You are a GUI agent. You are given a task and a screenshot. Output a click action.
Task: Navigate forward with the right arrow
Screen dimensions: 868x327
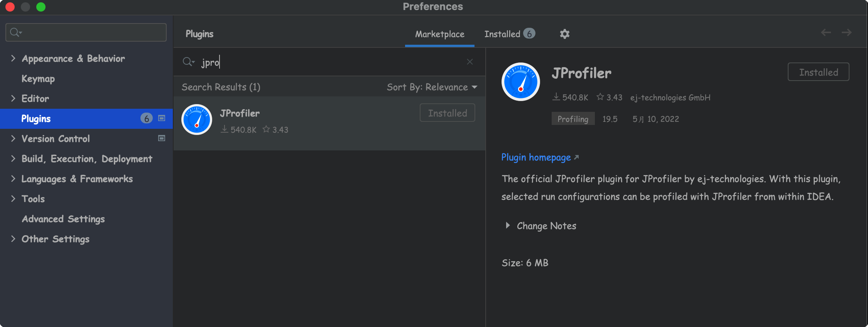pyautogui.click(x=846, y=32)
